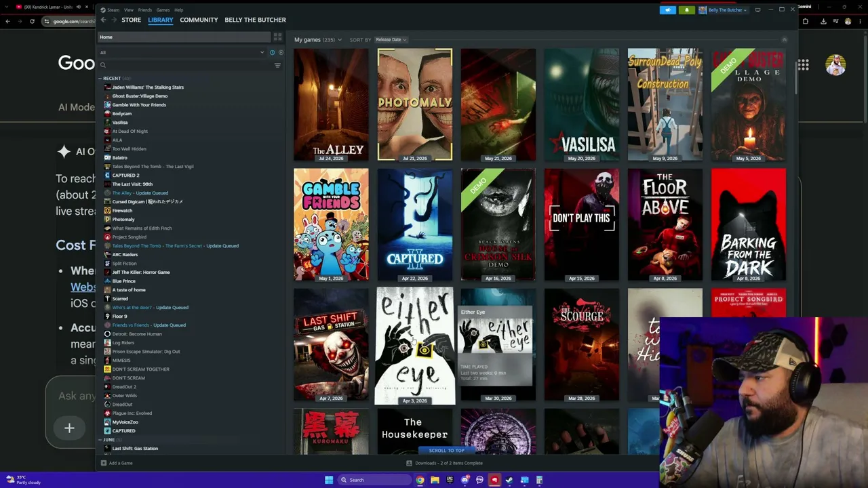Image resolution: width=868 pixels, height=488 pixels.
Task: Open Last Shift Gas Station cover
Action: 331,345
